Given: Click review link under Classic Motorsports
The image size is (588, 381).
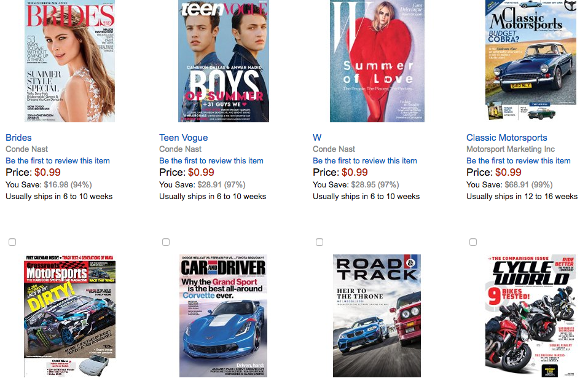Looking at the screenshot, I should pos(519,160).
